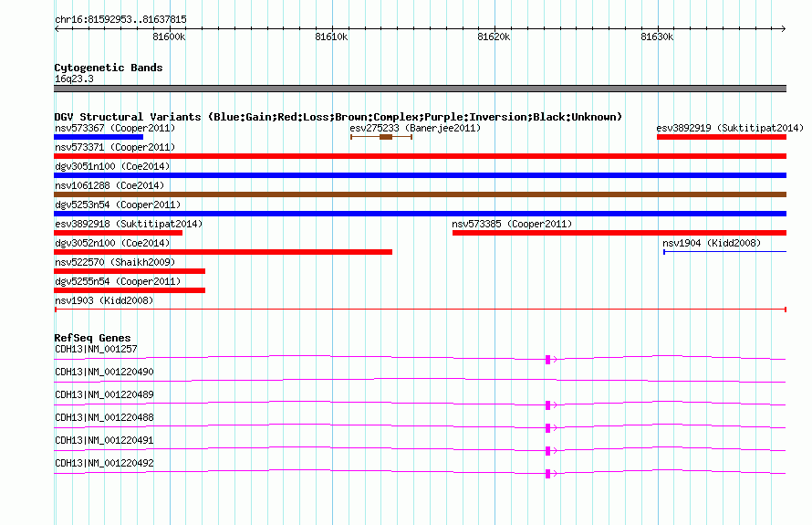Select the red esv3892919 loss bar
Screen dimensions: 812x525
point(722,137)
